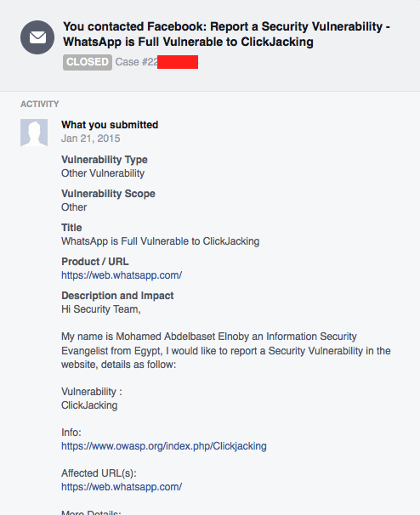Image resolution: width=420 pixels, height=515 pixels.
Task: Click the Jan 21, 2015 date
Action: pyautogui.click(x=91, y=139)
